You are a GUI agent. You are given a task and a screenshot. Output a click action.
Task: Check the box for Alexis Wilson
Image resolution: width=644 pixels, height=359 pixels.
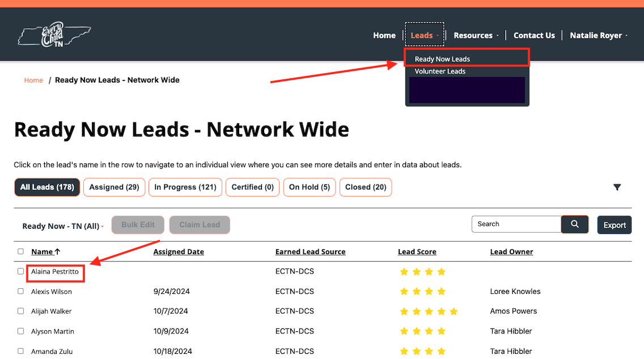coord(20,291)
